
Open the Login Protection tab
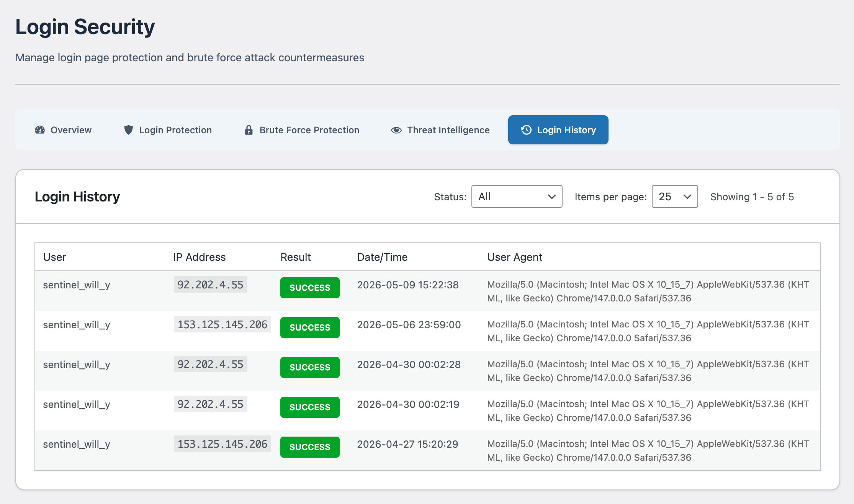pyautogui.click(x=168, y=130)
